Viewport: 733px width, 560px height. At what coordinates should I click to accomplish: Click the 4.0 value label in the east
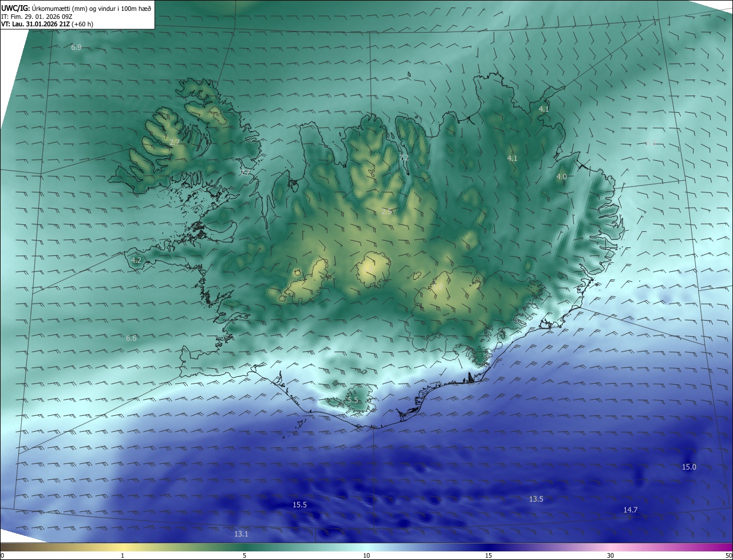coord(562,177)
